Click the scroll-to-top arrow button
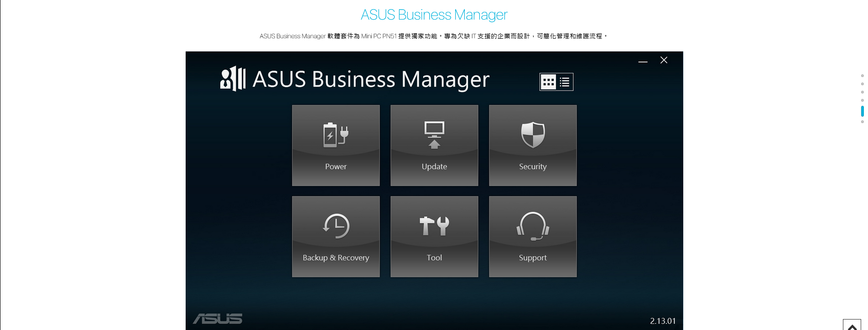 click(x=852, y=325)
